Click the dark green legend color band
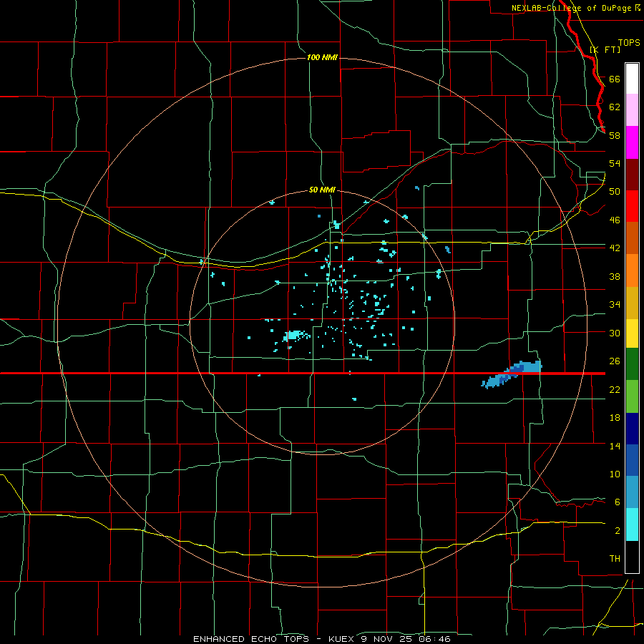The height and width of the screenshot is (644, 644). (632, 364)
